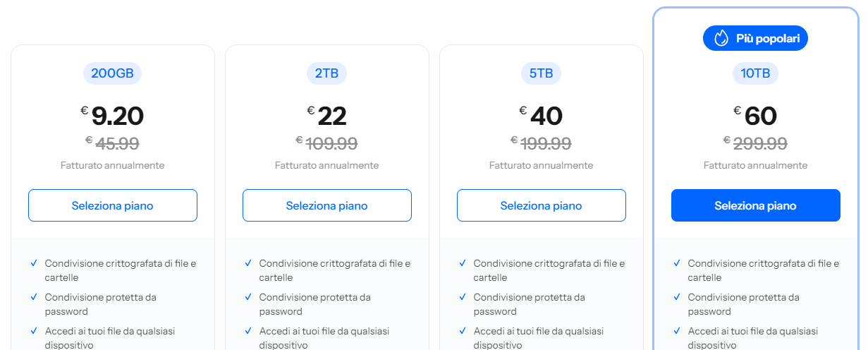868x350 pixels.
Task: Click checkmark beside 10TB Condivisione crittografata feature
Action: point(677,263)
